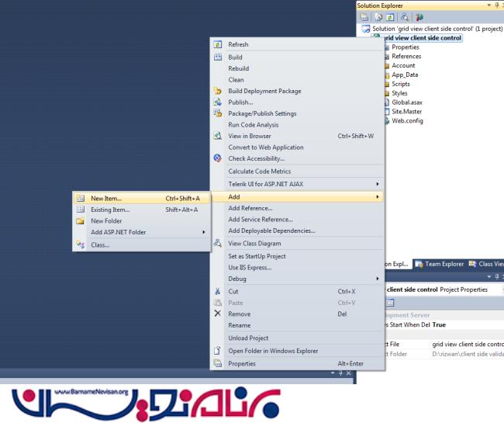Click the Remove X icon

(x=218, y=314)
